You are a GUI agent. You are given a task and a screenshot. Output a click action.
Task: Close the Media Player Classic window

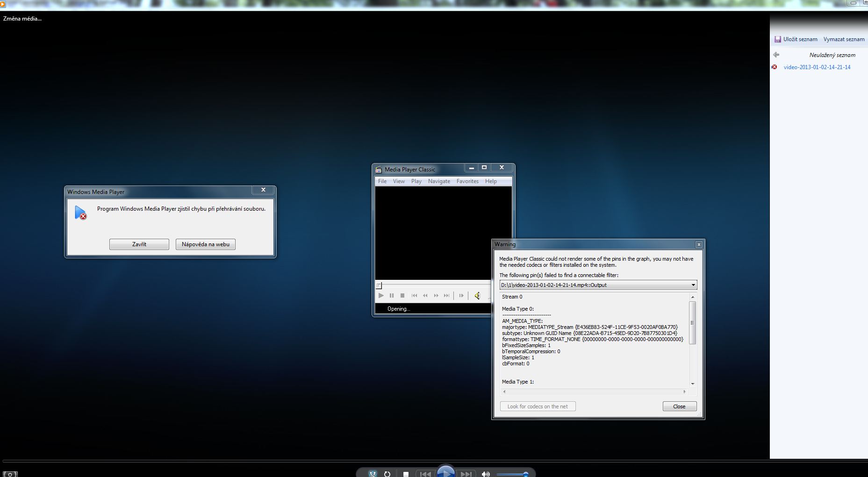[502, 168]
